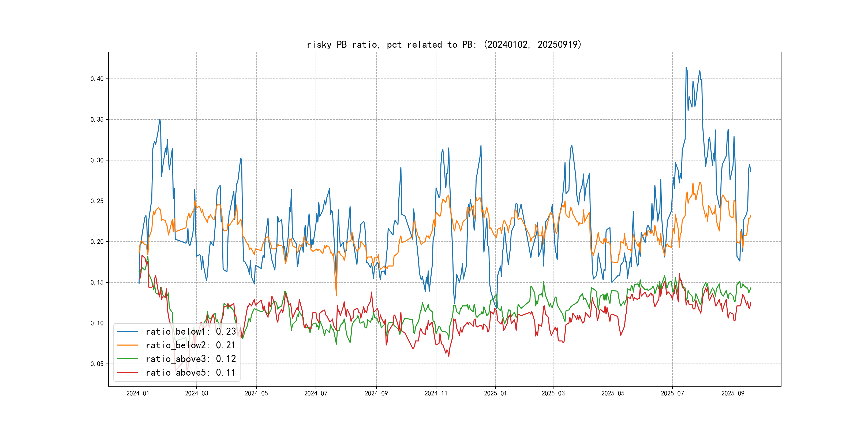Image resolution: width=868 pixels, height=434 pixels.
Task: Click the 0.15 y-axis tick label
Action: click(x=97, y=282)
